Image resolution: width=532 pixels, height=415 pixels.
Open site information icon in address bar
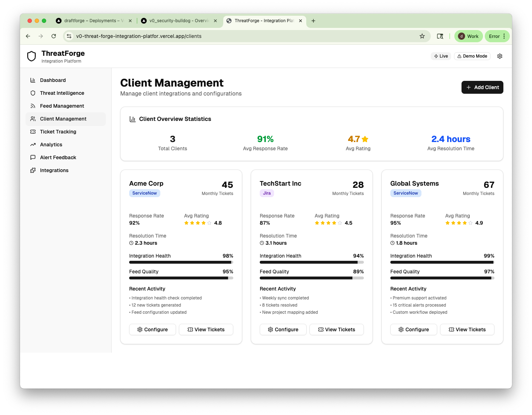[69, 36]
